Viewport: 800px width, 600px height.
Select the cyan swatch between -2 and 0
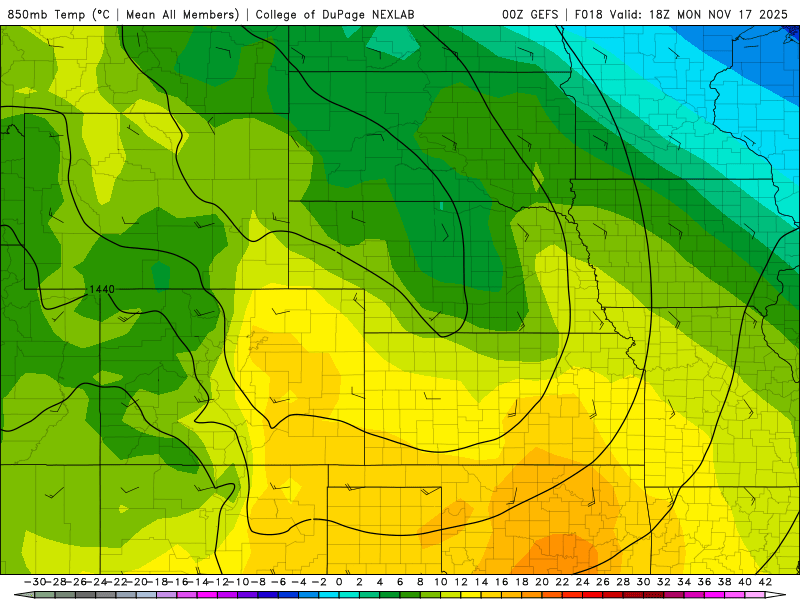(329, 595)
